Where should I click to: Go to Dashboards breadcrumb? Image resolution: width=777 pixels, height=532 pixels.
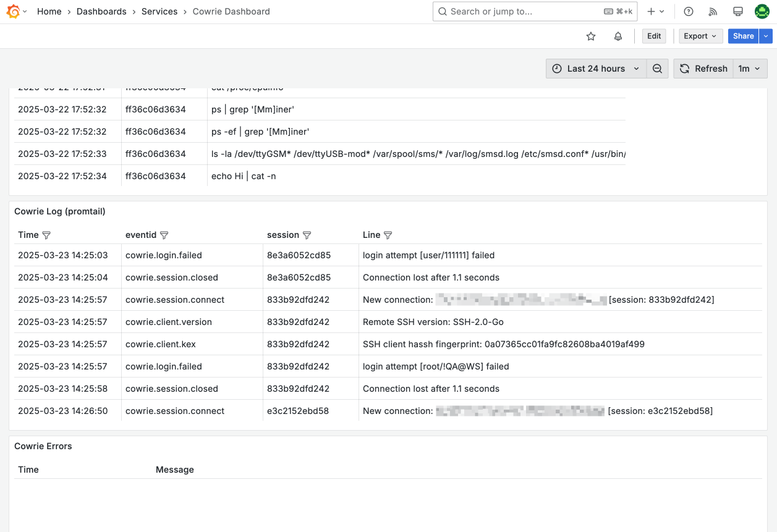coord(101,11)
